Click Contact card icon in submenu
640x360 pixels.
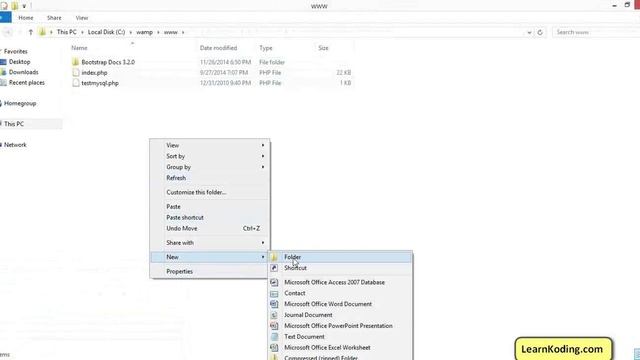coord(274,293)
